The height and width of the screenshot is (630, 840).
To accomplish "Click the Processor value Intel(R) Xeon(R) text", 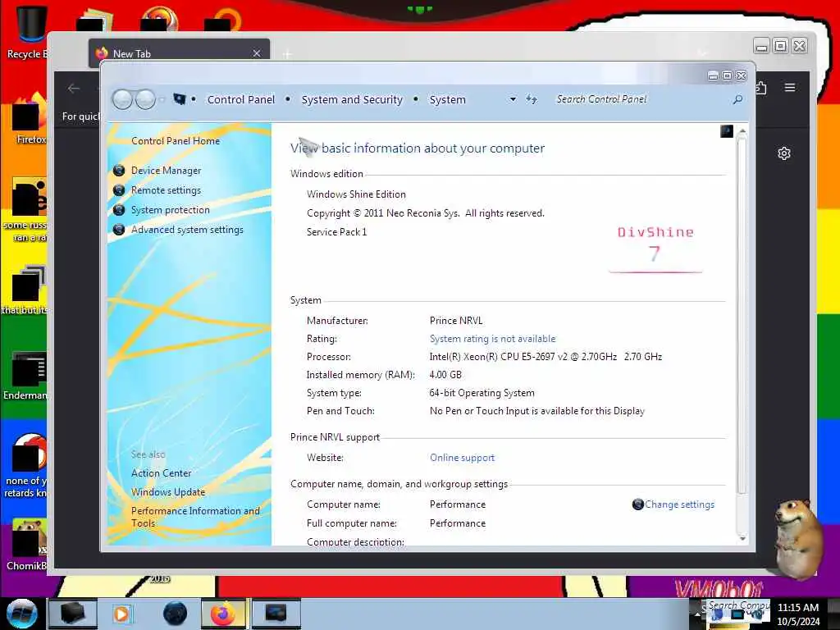I will (546, 357).
